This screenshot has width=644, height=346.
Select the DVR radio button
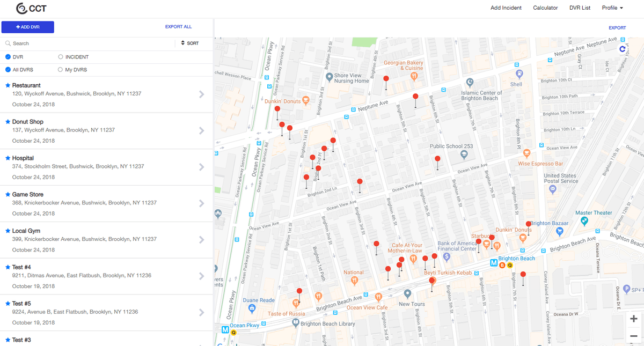(x=8, y=57)
